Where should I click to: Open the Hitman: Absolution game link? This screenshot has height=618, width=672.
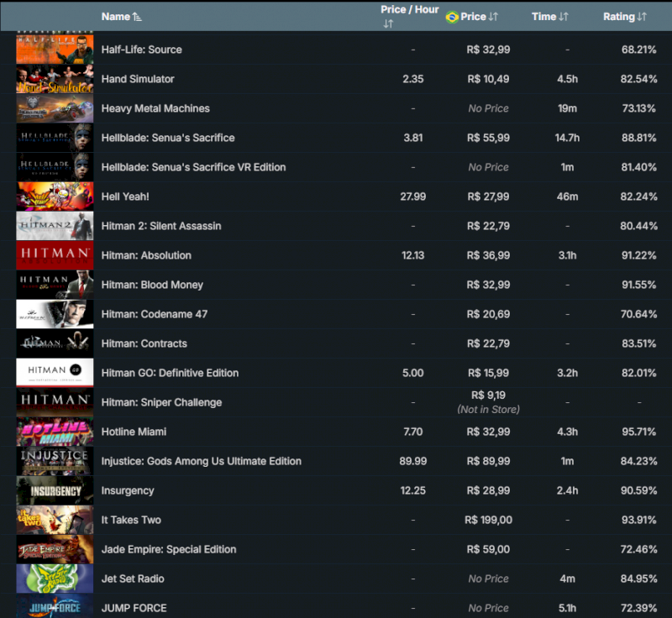(146, 255)
